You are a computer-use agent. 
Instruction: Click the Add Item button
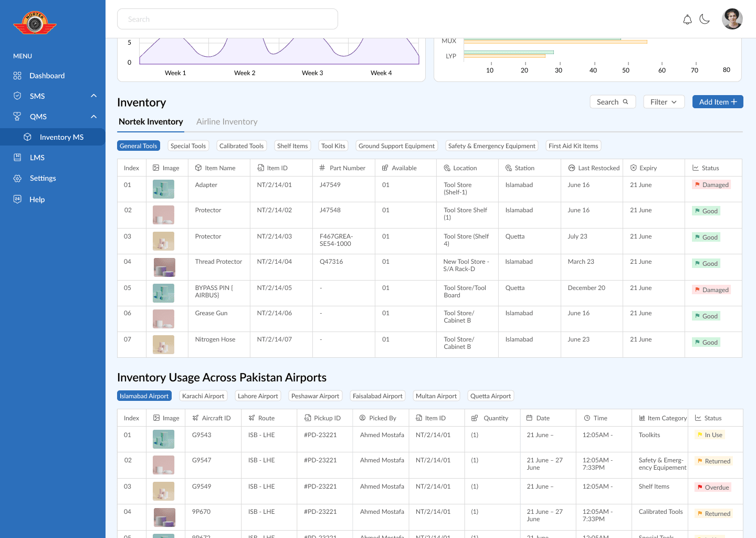(x=718, y=102)
